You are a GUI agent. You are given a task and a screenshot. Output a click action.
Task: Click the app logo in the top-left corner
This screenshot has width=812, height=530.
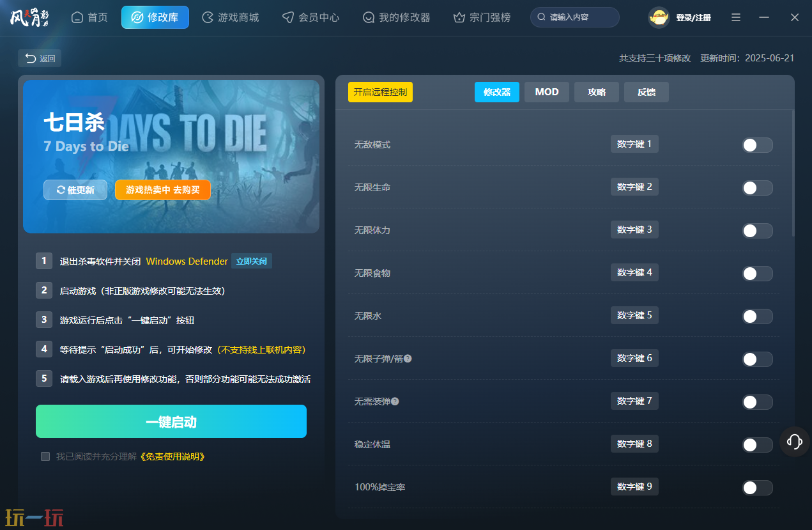pos(29,17)
